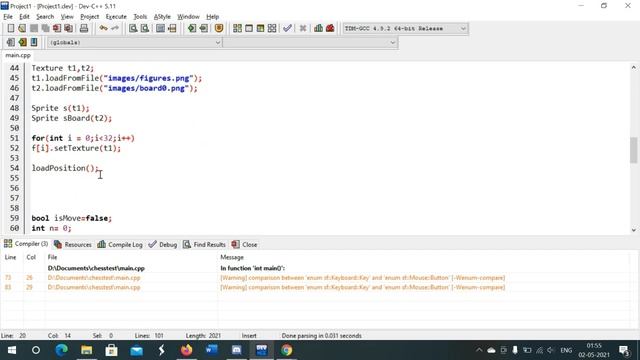Click the Close file toolbar icon

coord(57,28)
